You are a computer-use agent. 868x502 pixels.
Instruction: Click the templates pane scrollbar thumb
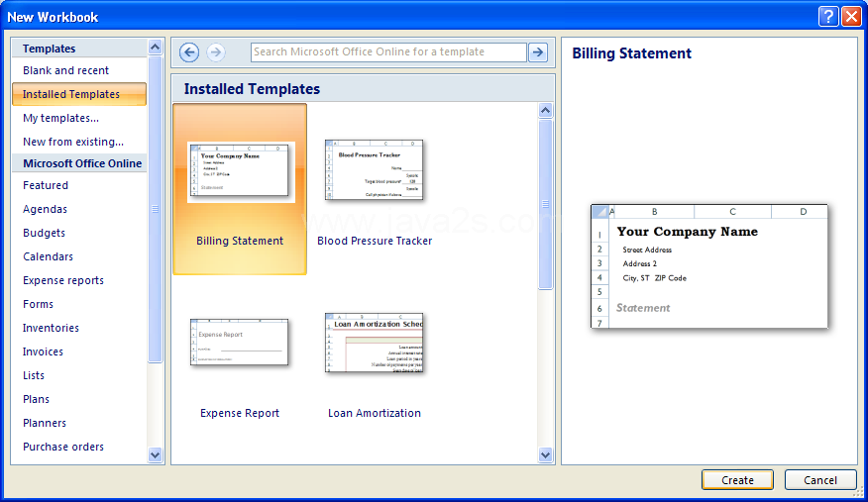pyautogui.click(x=545, y=204)
